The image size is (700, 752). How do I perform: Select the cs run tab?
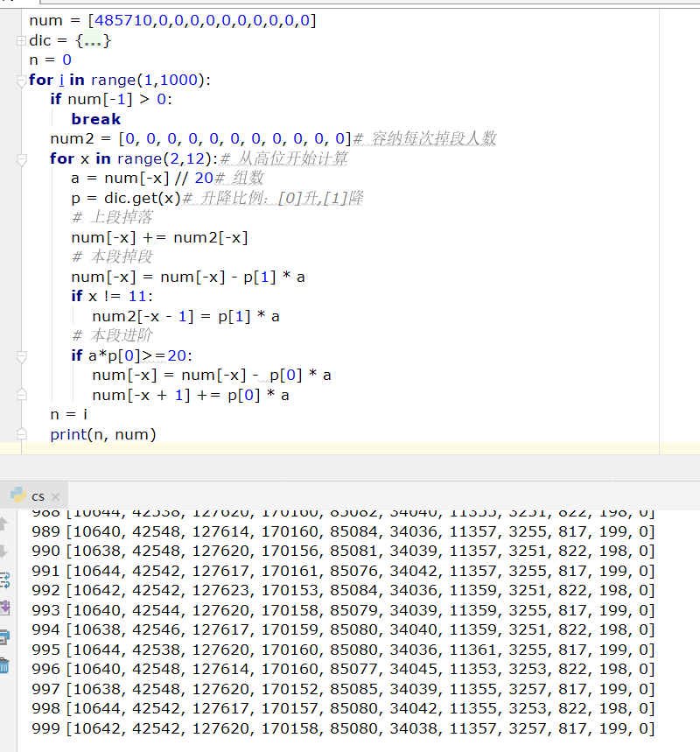(38, 496)
